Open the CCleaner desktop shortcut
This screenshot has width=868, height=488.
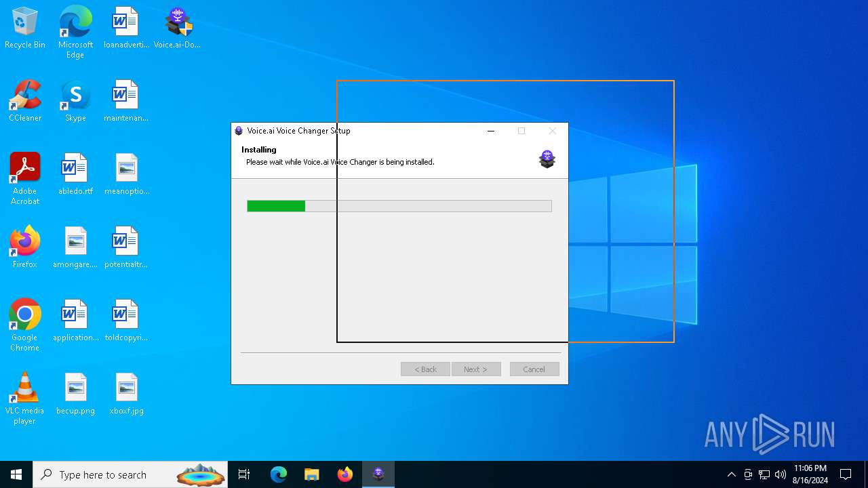pos(25,102)
